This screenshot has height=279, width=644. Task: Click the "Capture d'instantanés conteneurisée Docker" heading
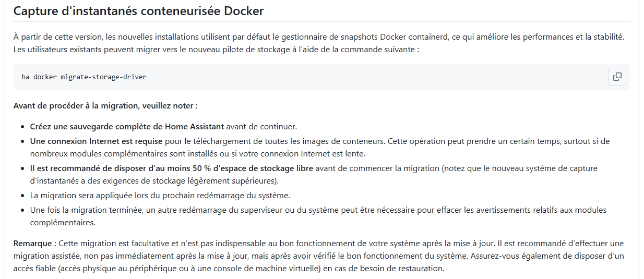(x=130, y=11)
